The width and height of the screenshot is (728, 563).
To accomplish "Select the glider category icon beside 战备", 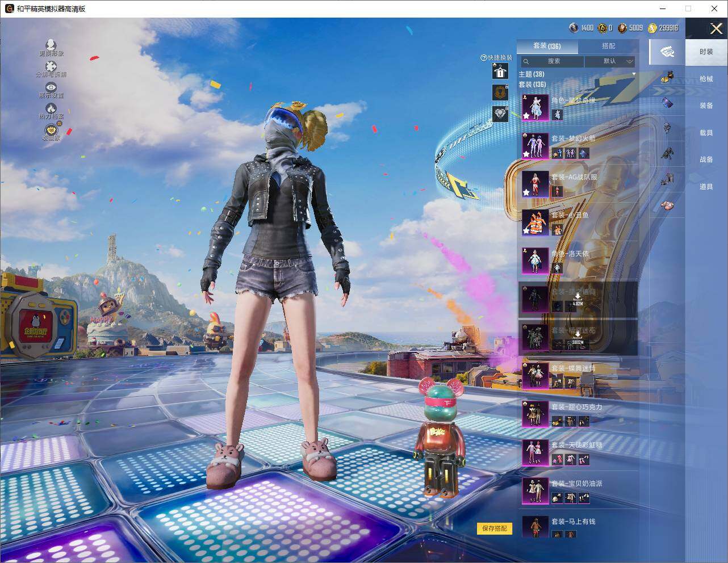I will tap(667, 153).
